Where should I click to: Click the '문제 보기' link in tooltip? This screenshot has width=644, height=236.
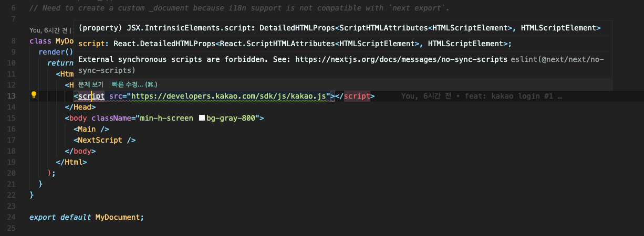pyautogui.click(x=91, y=84)
